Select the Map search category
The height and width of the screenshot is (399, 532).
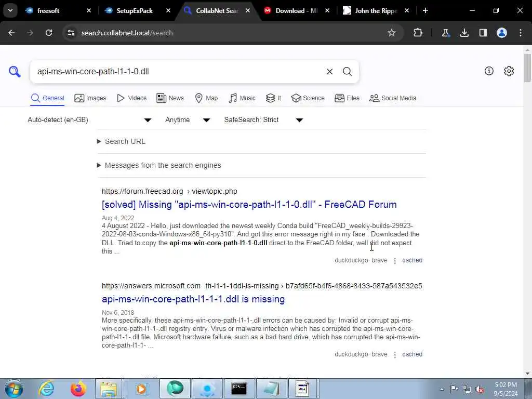click(206, 98)
